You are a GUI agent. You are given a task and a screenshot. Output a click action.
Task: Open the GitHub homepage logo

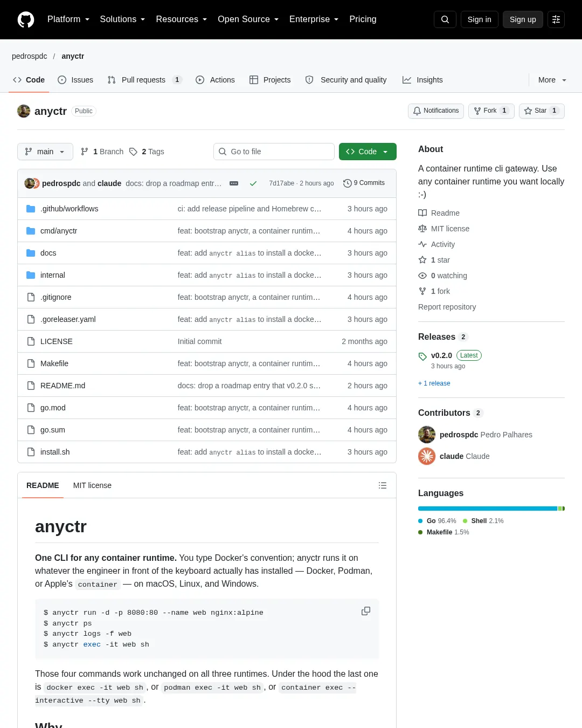(26, 19)
